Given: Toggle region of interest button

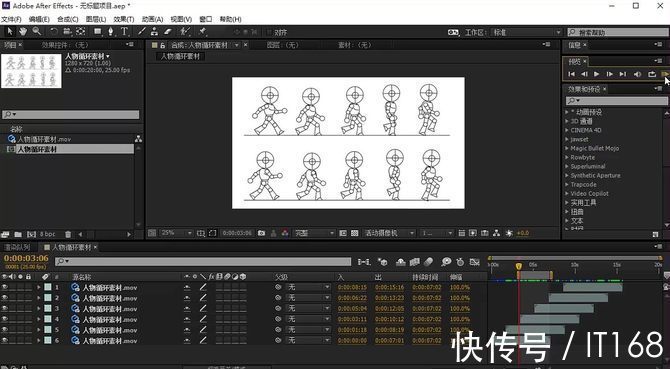Looking at the screenshot, I should [213, 233].
